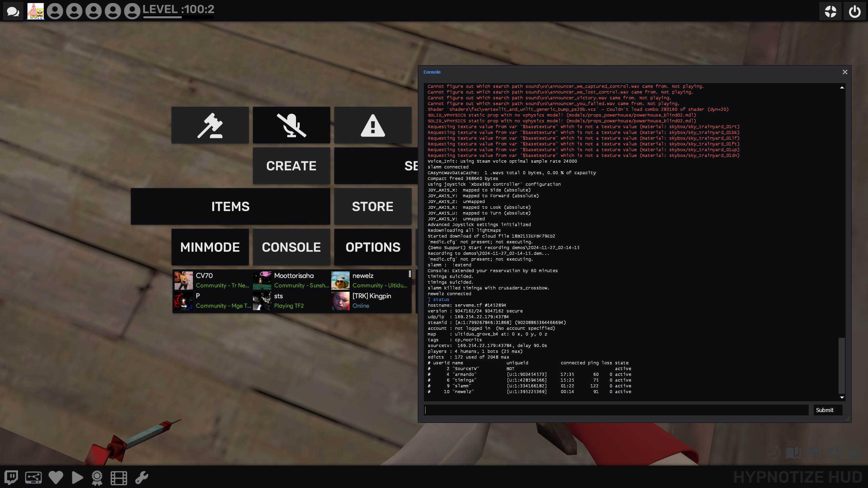Click the award ribbon icon

coord(97,477)
